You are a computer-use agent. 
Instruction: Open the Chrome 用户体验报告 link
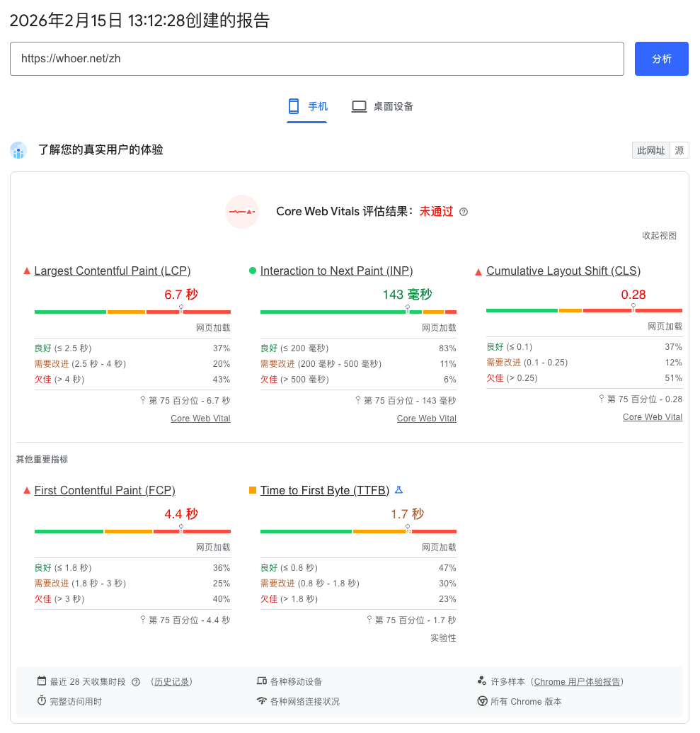tap(577, 682)
